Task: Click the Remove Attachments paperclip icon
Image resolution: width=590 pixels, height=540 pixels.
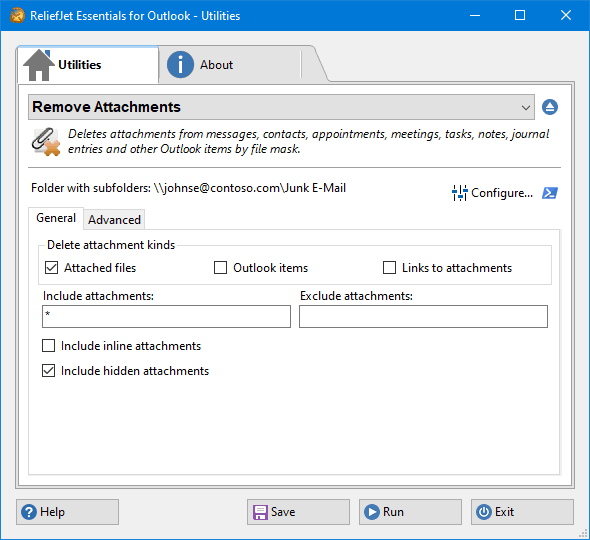Action: [46, 142]
